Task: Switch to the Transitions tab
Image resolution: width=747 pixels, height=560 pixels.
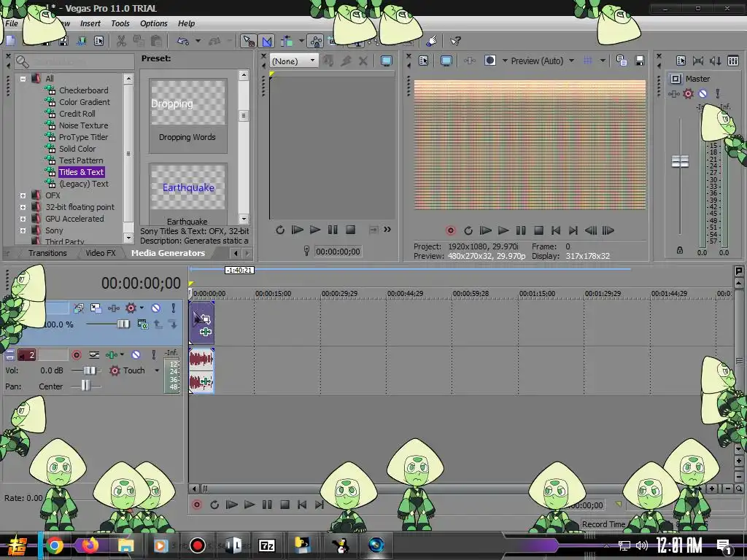Action: (x=47, y=253)
